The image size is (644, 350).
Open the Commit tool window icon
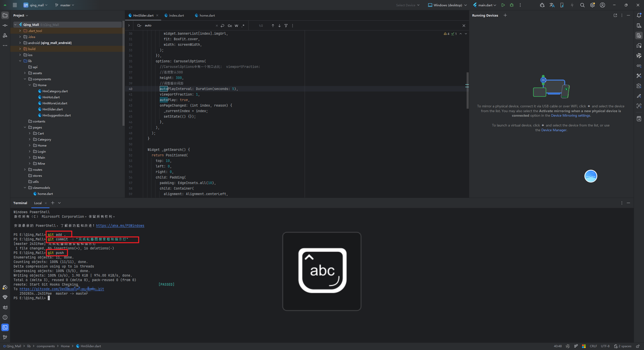point(5,25)
